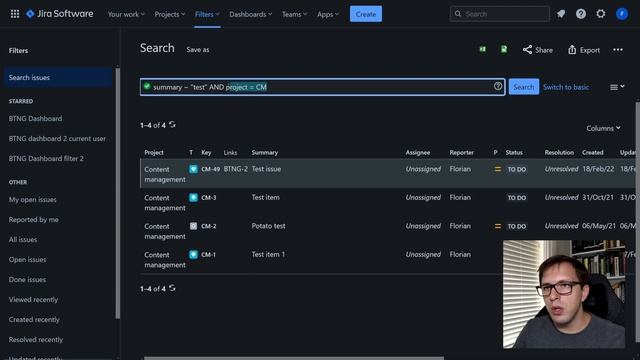Image resolution: width=640 pixels, height=360 pixels.
Task: Click the issue type icon for CM-49
Action: (x=193, y=169)
